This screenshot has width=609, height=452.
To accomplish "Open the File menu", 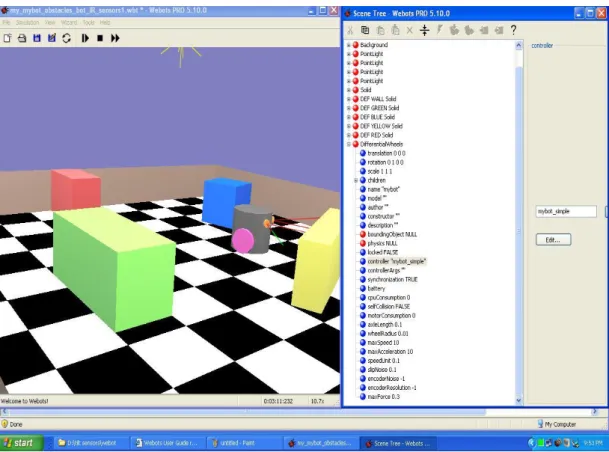I will (x=6, y=23).
